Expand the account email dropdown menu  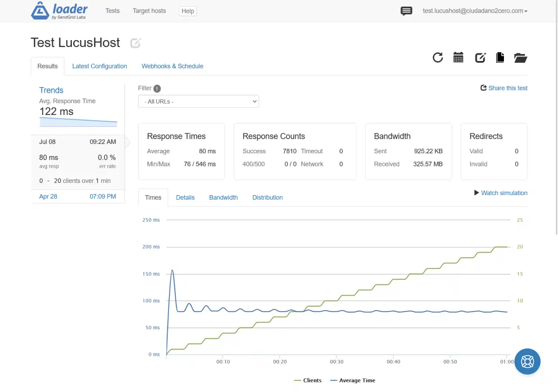(x=475, y=11)
